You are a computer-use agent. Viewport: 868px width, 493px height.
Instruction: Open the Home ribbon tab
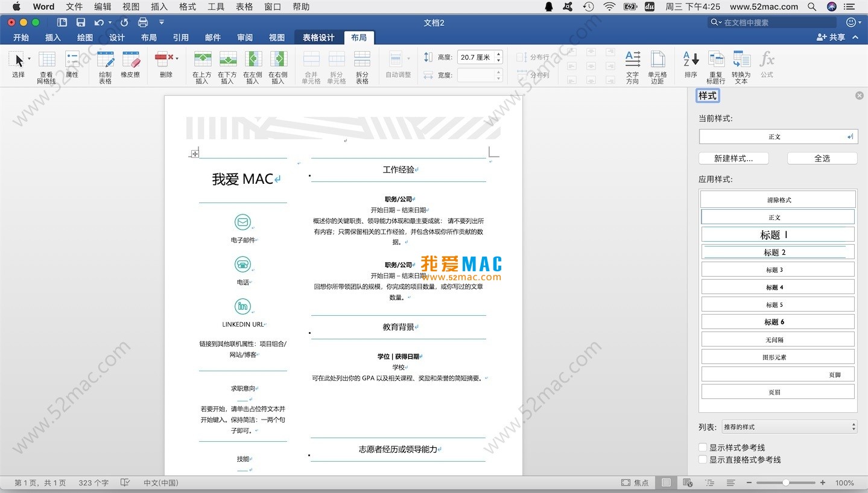point(21,37)
